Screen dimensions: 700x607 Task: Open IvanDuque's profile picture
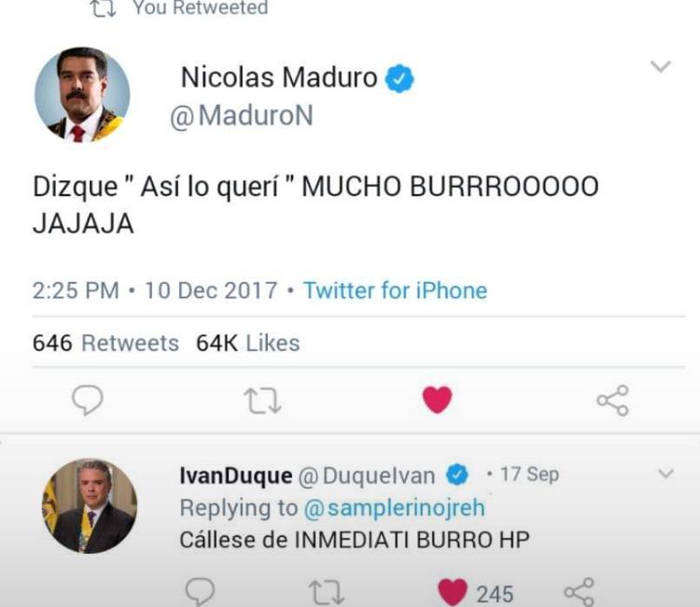(90, 506)
